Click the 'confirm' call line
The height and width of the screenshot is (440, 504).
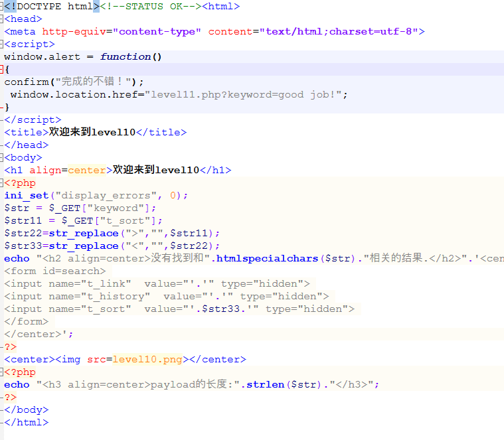(74, 82)
